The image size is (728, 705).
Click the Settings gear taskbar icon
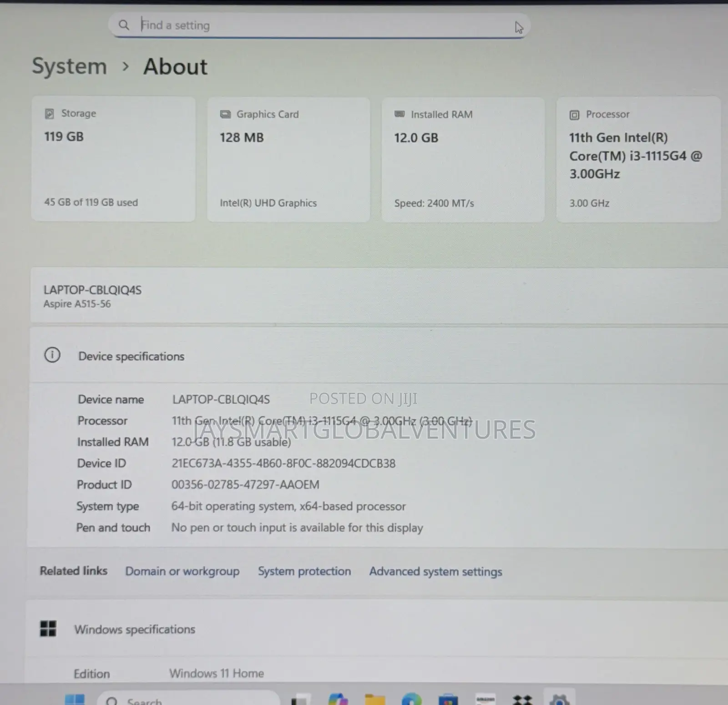[x=560, y=700]
